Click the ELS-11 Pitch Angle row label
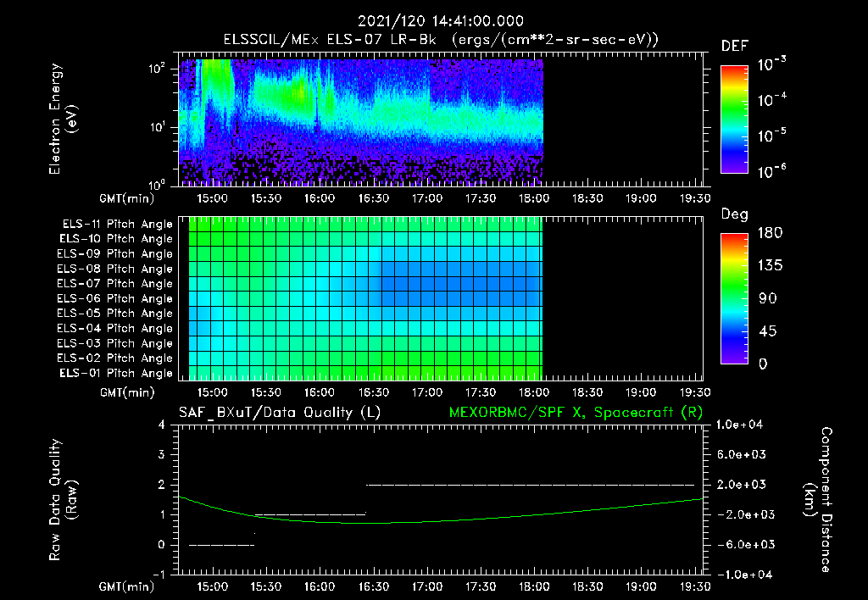Screen dimensions: 868x600 [x=117, y=225]
